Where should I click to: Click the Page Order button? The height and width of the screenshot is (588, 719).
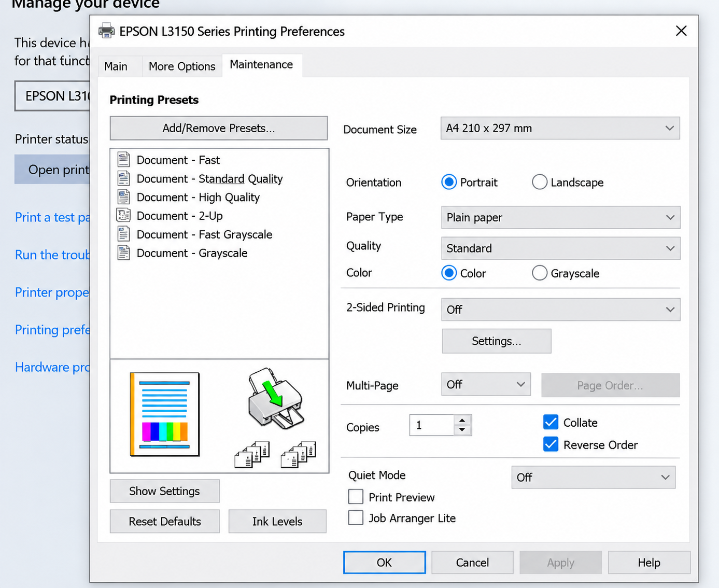[x=610, y=385]
